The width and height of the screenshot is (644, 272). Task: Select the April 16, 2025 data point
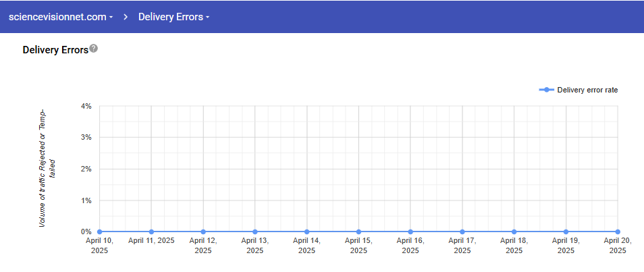[x=410, y=232]
